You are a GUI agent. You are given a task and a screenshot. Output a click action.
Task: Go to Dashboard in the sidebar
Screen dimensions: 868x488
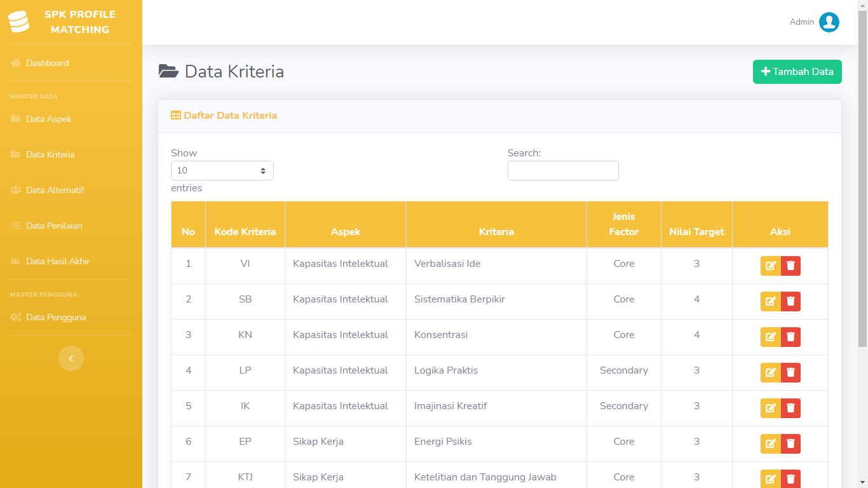coord(71,63)
